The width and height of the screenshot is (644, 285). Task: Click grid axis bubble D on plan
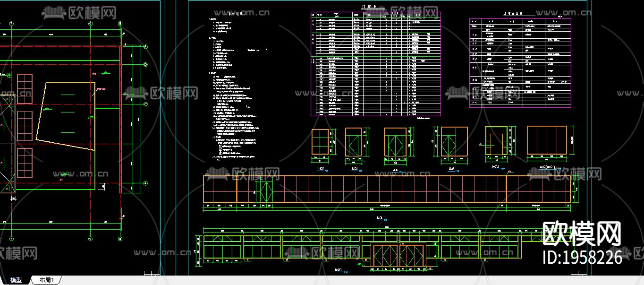coord(145,65)
